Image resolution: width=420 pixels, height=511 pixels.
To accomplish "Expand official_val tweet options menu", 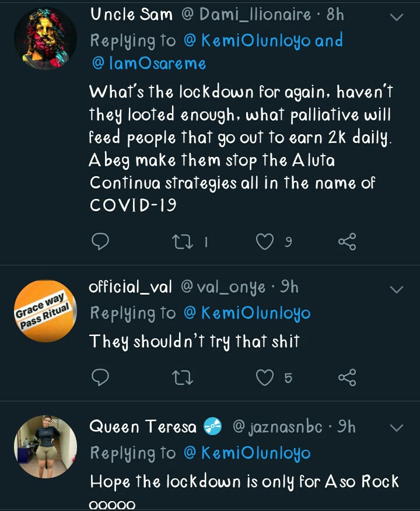I will (396, 289).
